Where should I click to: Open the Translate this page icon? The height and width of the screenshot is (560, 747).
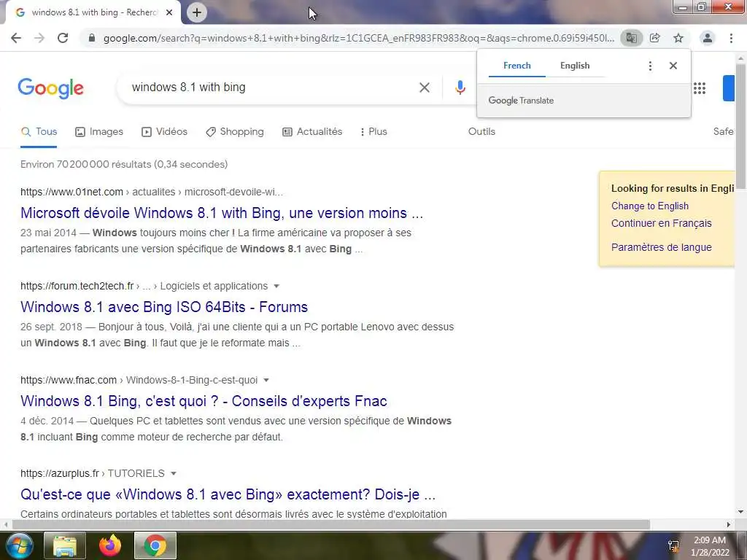(631, 38)
